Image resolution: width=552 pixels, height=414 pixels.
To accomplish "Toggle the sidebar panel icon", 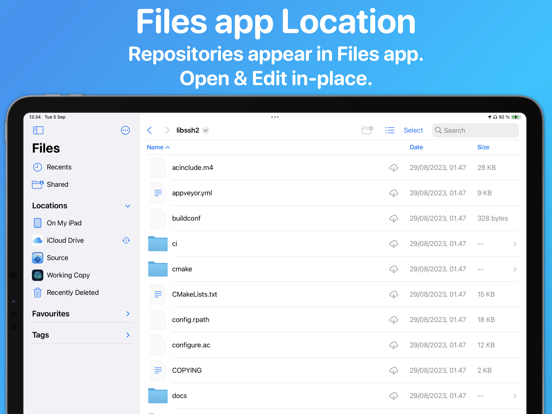I will [x=38, y=130].
